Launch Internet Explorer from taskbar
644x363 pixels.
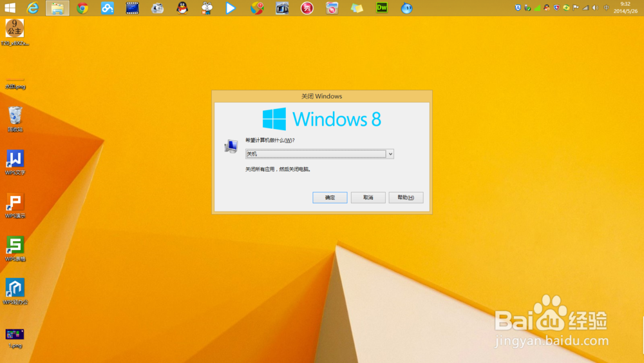tap(32, 8)
